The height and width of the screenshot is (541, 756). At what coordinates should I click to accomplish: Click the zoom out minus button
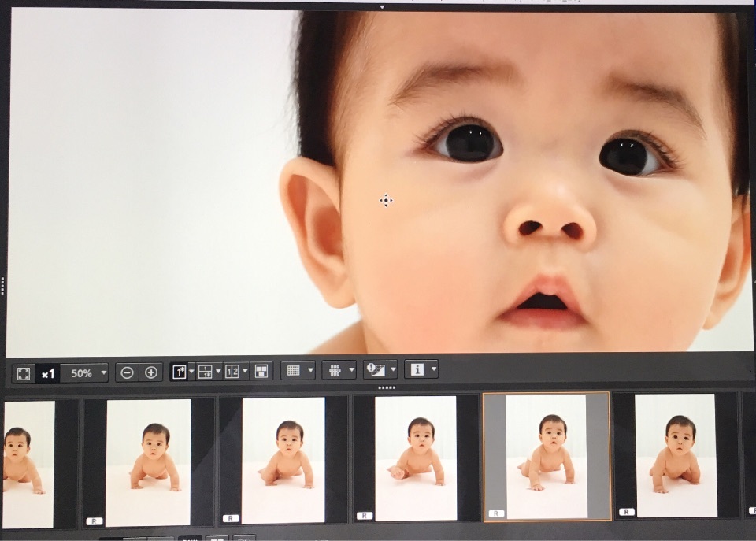coord(127,372)
